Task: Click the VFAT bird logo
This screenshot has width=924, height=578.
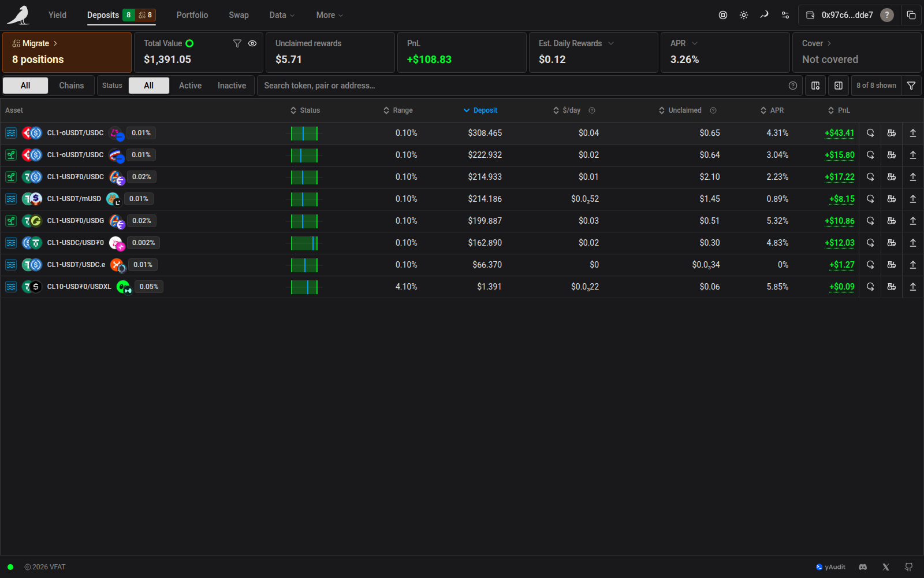Action: point(18,15)
